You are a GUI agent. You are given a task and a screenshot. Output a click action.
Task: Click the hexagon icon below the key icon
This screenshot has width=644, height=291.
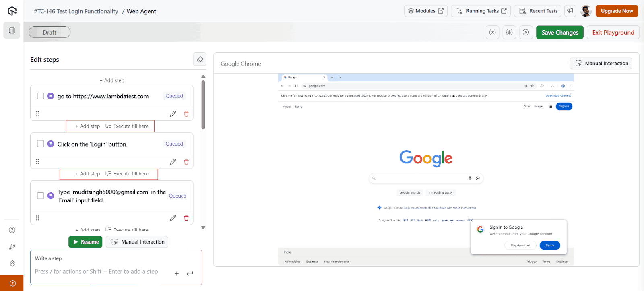tap(12, 263)
